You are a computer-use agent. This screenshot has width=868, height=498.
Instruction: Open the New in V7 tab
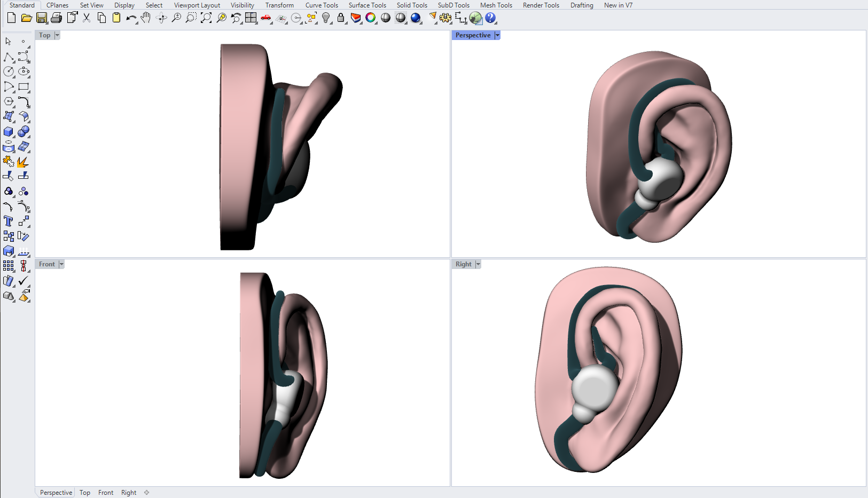[x=618, y=5]
